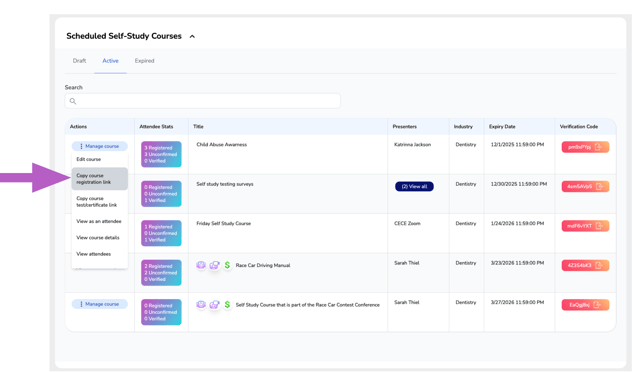Click second purple icon beside Race Car Contest Conference course
The height and width of the screenshot is (373, 636).
214,305
